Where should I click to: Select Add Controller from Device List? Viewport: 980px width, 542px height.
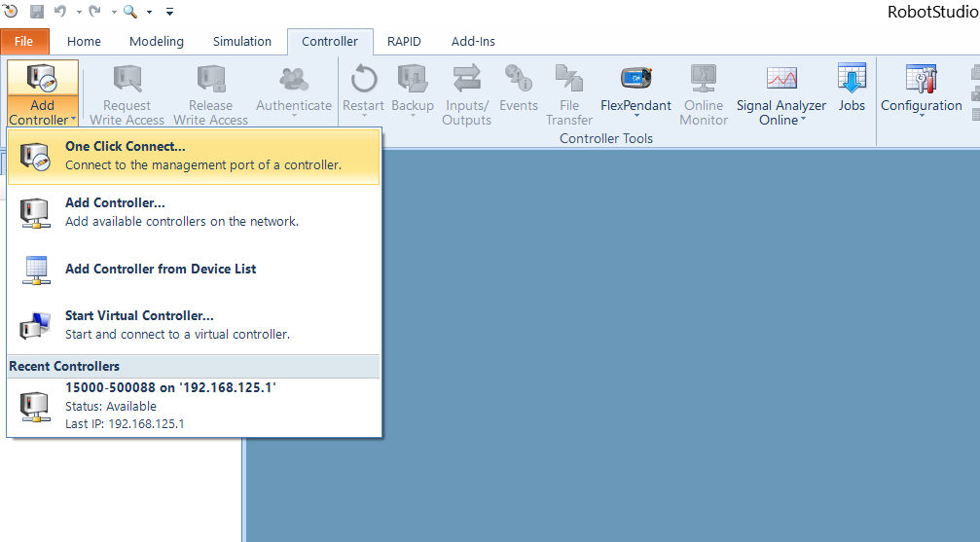pos(194,269)
